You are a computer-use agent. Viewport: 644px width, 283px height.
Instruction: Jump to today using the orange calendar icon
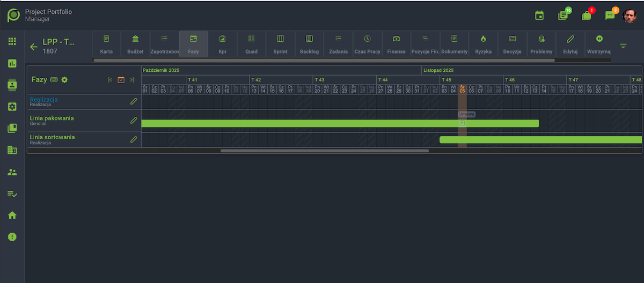click(x=121, y=80)
